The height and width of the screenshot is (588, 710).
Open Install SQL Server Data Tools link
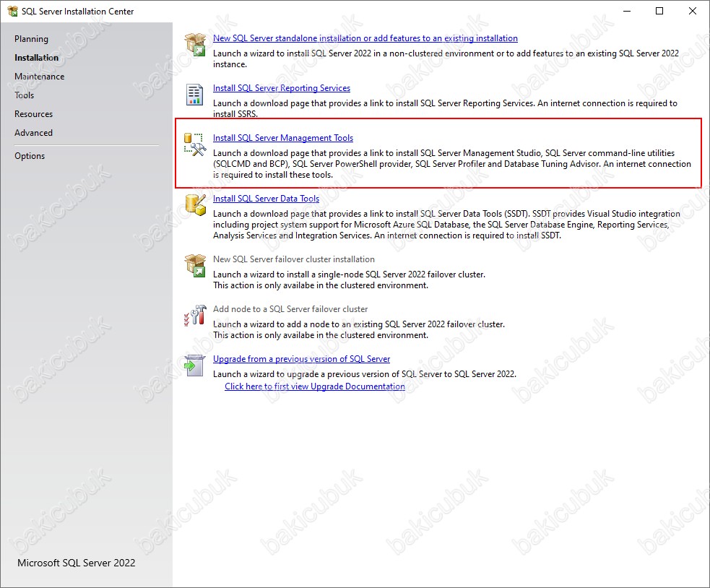point(267,199)
